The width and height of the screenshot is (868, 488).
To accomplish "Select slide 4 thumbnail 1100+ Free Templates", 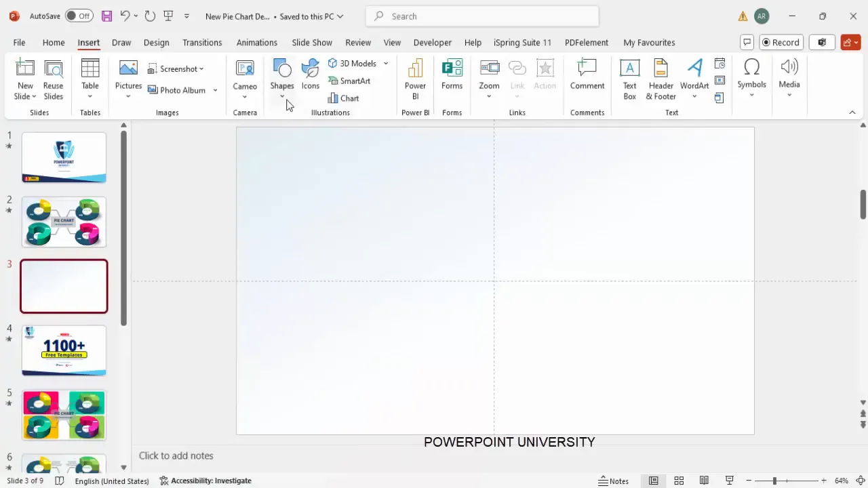I will click(64, 350).
